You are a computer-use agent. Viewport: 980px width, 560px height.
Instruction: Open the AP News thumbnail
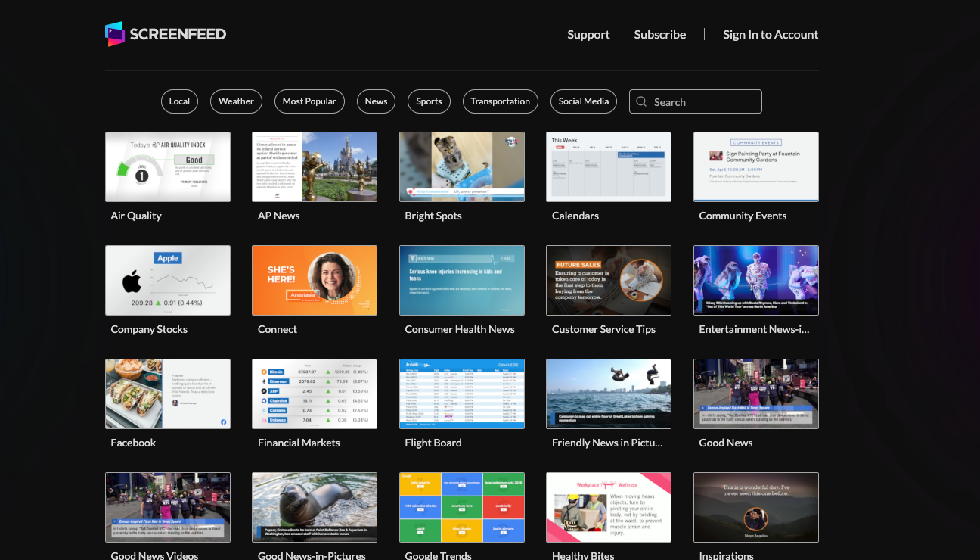315,166
